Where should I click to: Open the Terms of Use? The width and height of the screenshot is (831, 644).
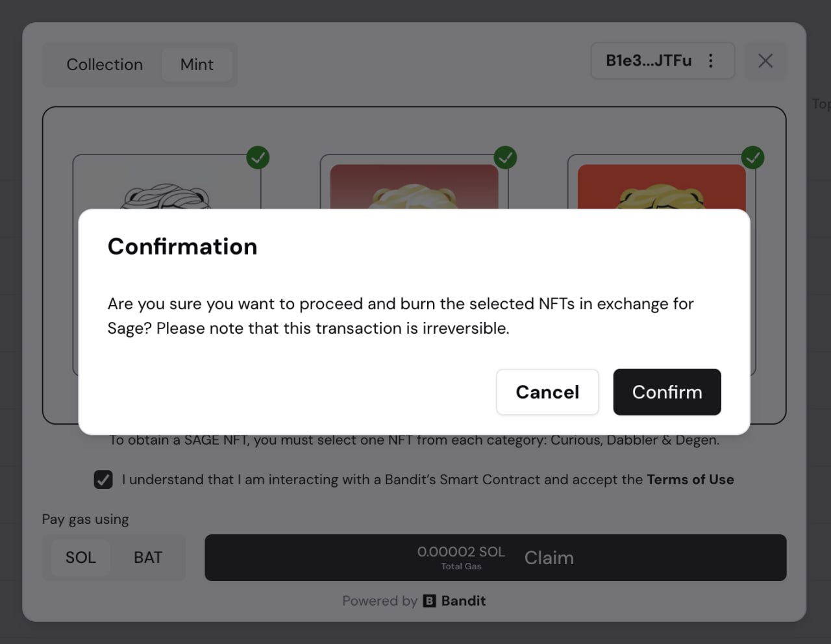690,479
